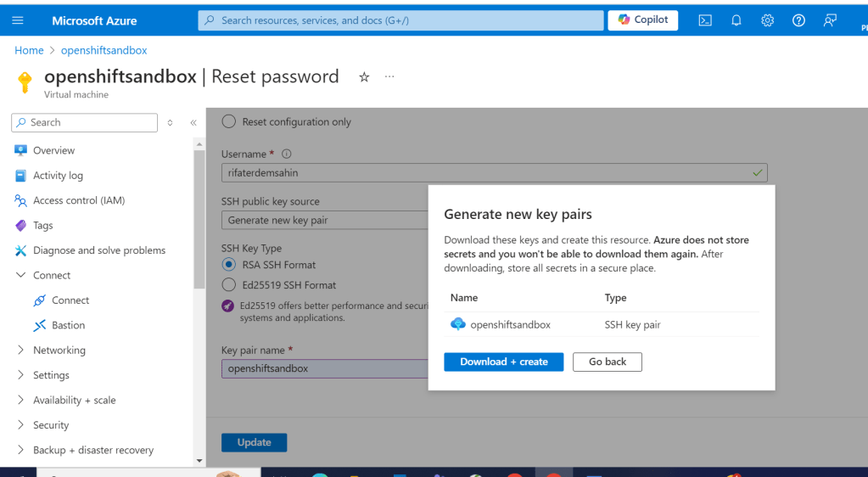Viewport: 868px width, 477px height.
Task: Click the Overview monitor icon
Action: pyautogui.click(x=20, y=150)
